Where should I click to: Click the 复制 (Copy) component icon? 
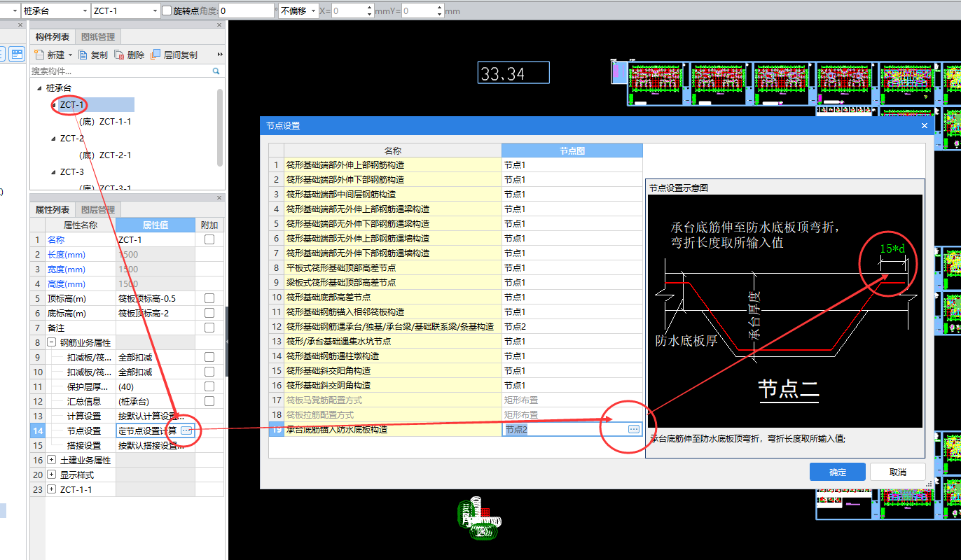coord(83,55)
